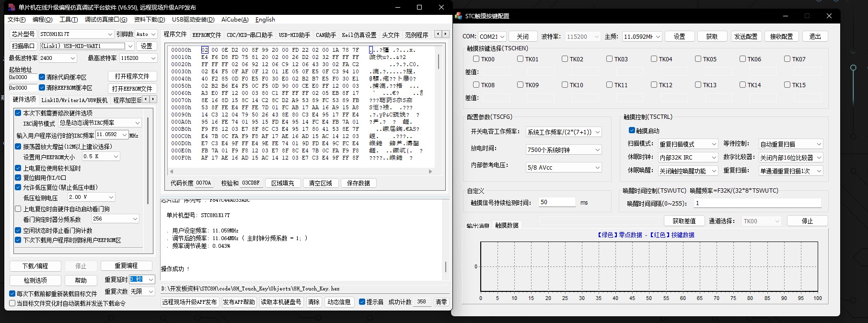Viewport: 868px width, 323px height.
Task: Click the 获取差值 button
Action: coord(684,221)
